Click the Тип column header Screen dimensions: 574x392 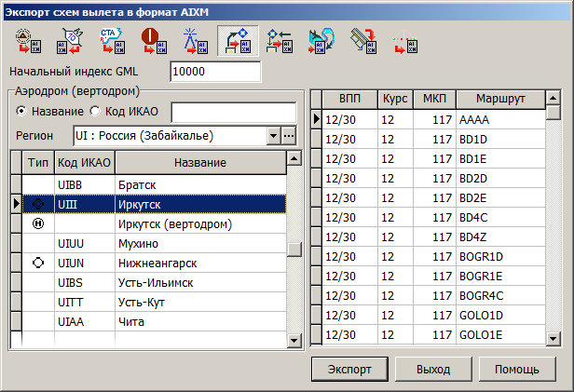click(38, 162)
